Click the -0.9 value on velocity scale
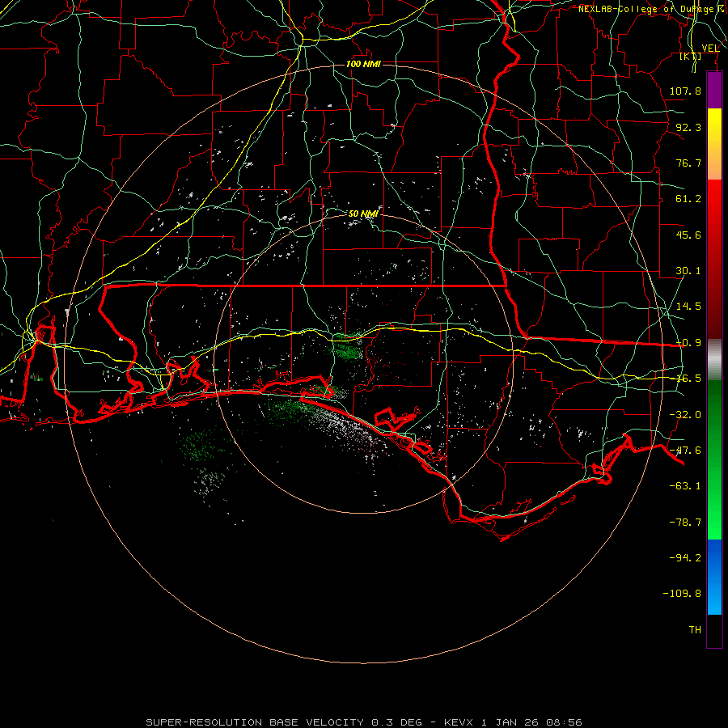 click(688, 343)
